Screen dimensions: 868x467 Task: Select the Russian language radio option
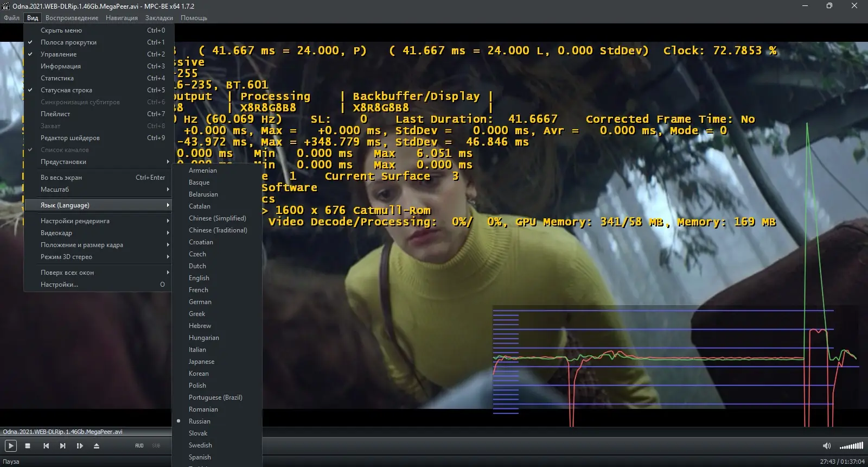tap(179, 421)
